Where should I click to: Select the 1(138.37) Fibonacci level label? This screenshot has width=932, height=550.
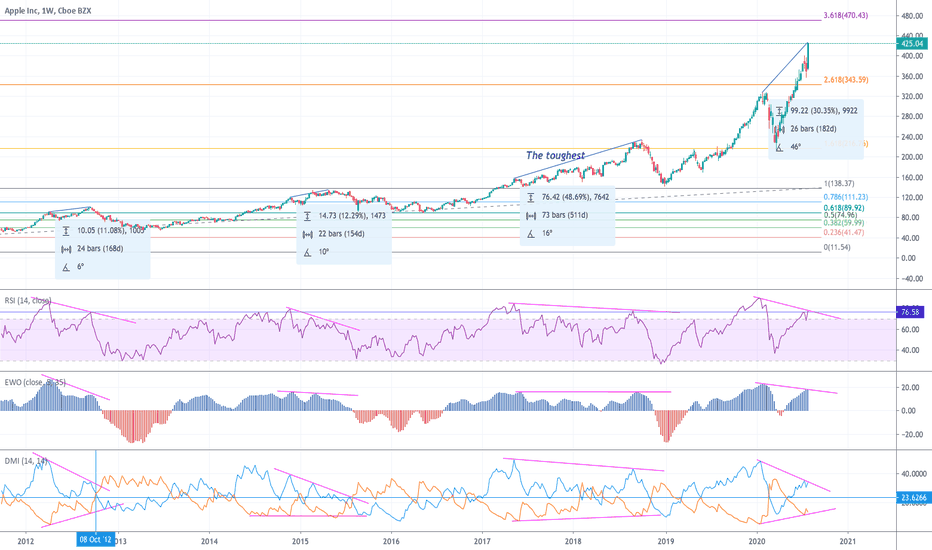(x=840, y=184)
